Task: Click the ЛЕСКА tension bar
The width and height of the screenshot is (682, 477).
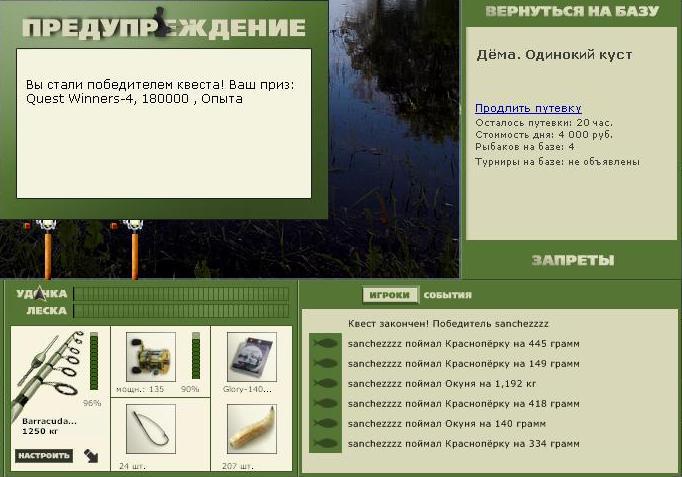Action: pyautogui.click(x=181, y=311)
